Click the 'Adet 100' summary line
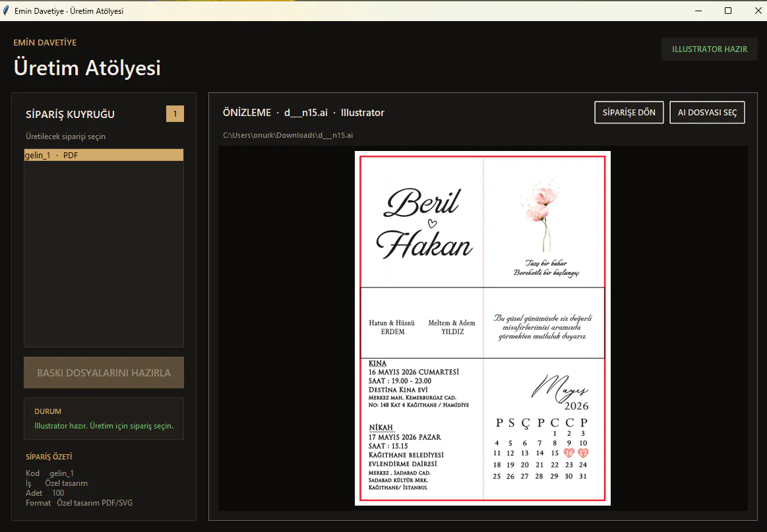Image resolution: width=767 pixels, height=532 pixels. [45, 493]
